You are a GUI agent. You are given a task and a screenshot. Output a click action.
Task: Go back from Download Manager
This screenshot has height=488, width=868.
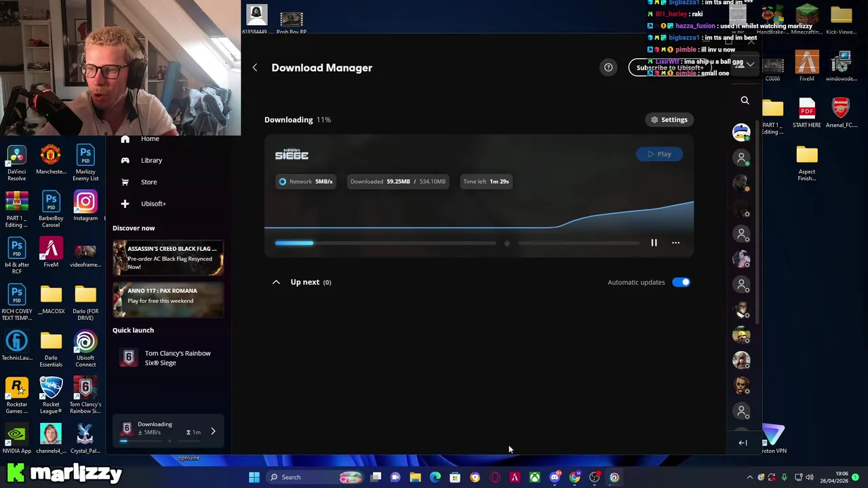click(x=255, y=68)
